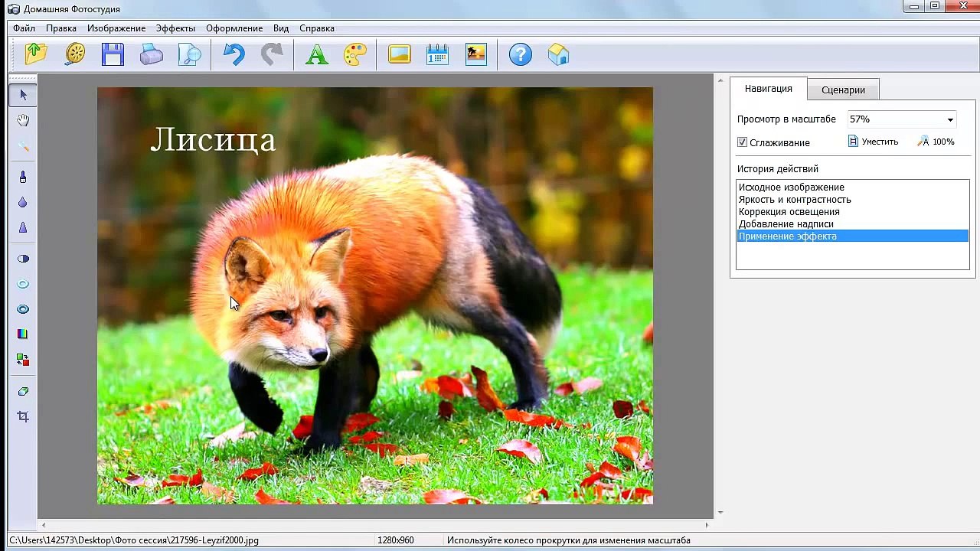
Task: Click the blue question mark help icon
Action: 520,54
